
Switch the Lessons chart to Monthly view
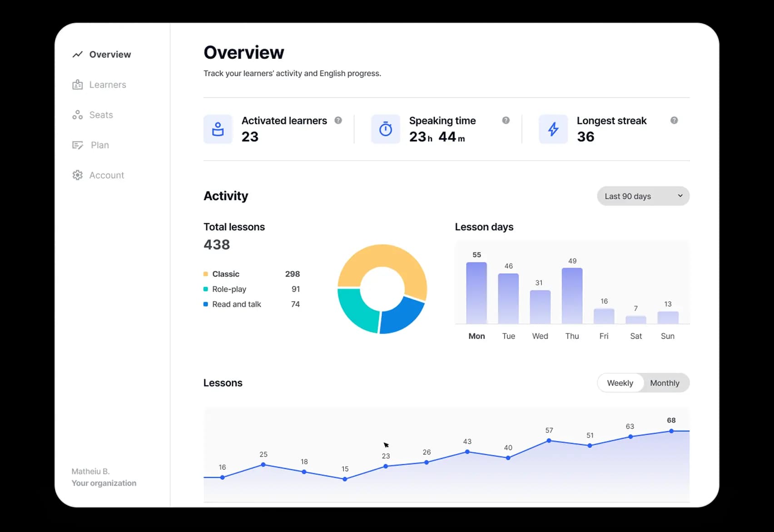[x=665, y=383]
